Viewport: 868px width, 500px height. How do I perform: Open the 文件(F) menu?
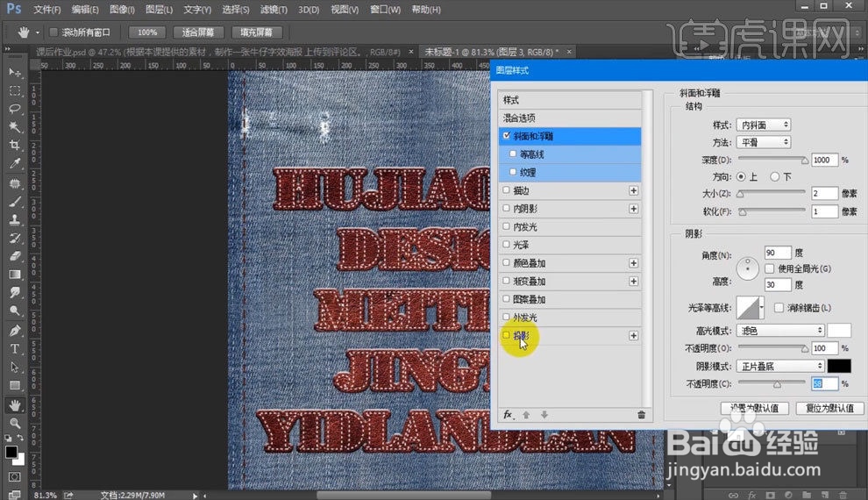click(x=47, y=10)
